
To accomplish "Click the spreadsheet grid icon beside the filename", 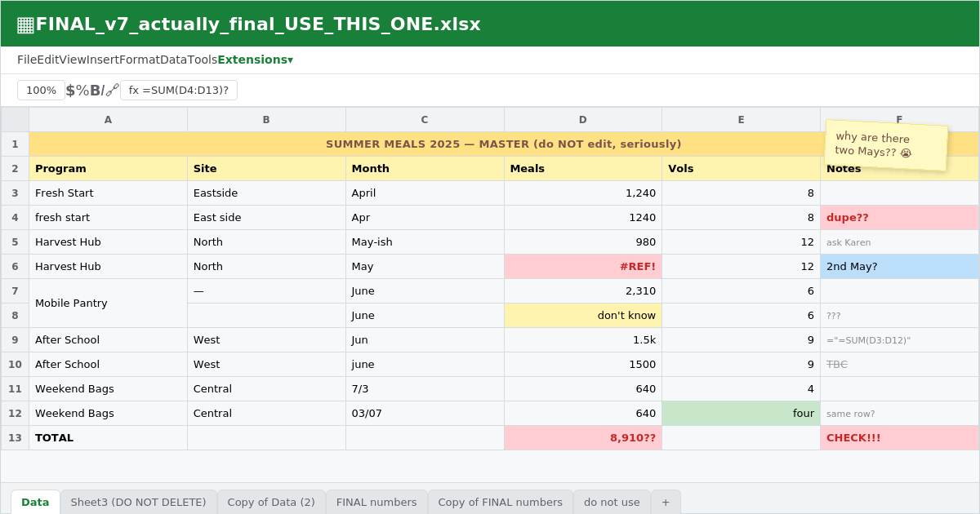I will [x=25, y=24].
